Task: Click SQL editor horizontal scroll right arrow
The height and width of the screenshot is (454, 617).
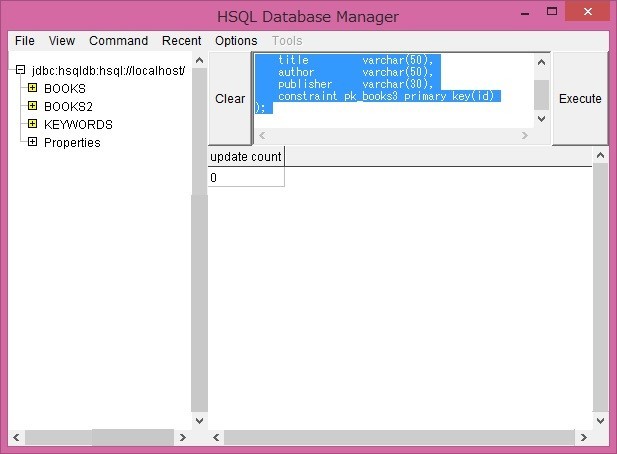Action: [x=525, y=136]
